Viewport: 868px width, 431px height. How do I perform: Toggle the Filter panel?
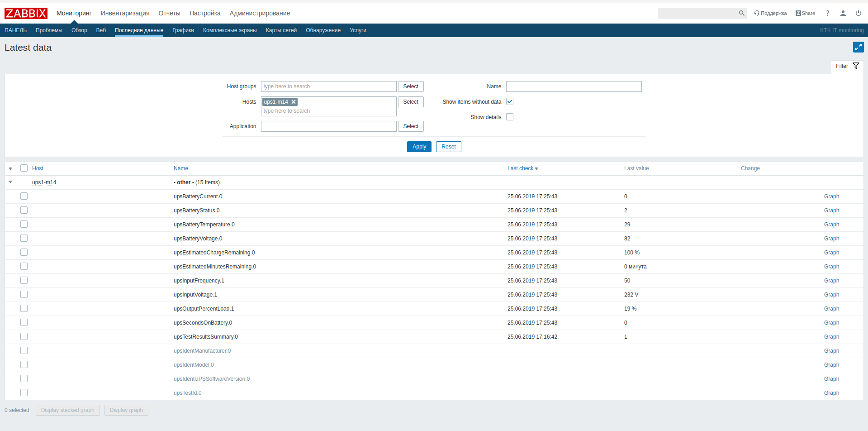(847, 66)
